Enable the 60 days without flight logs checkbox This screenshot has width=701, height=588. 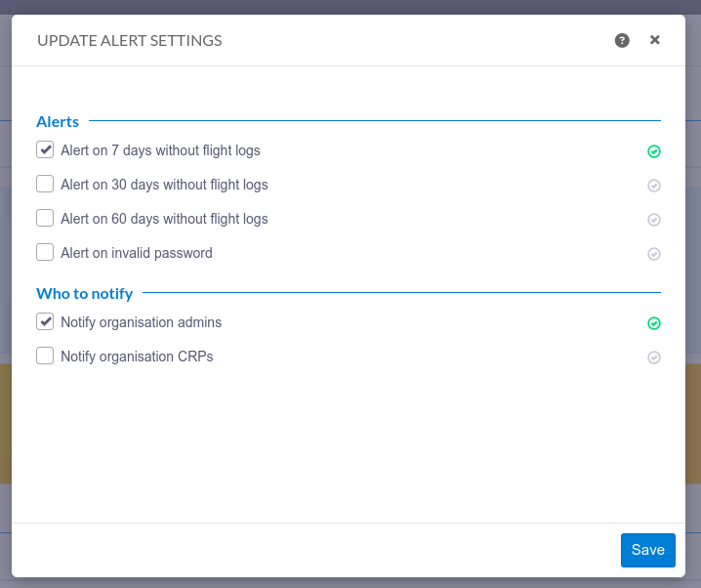point(45,218)
